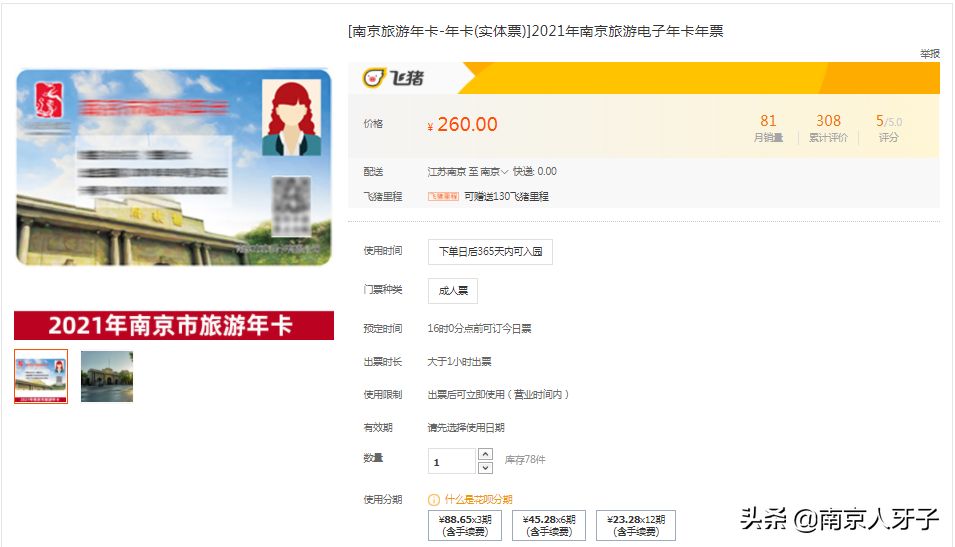Decrease quantity with the down arrow
The width and height of the screenshot is (955, 547).
click(485, 468)
